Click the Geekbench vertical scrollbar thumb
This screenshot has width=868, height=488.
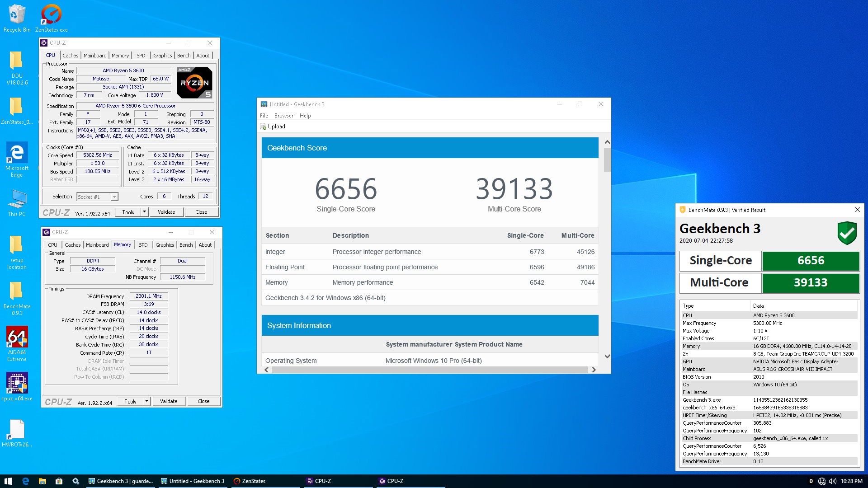coord(607,160)
